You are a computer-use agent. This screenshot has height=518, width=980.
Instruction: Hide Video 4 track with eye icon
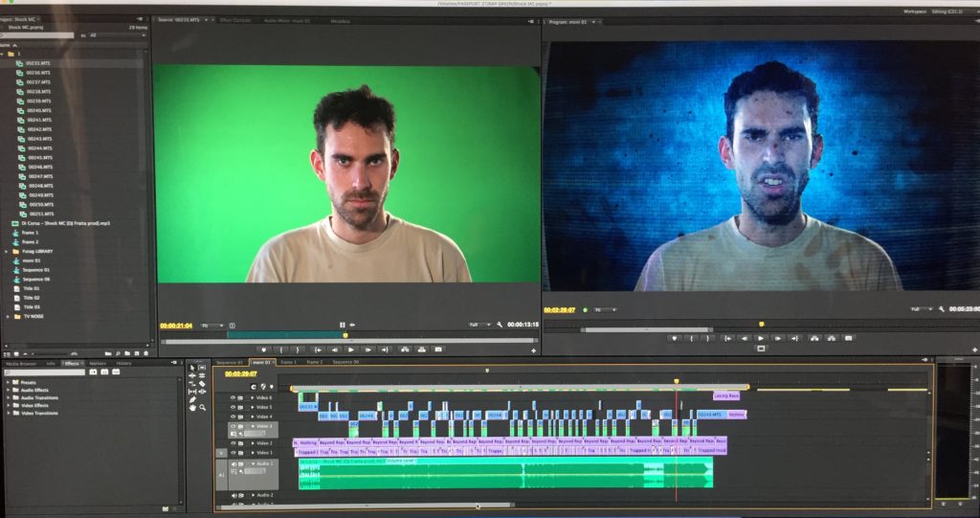click(233, 417)
